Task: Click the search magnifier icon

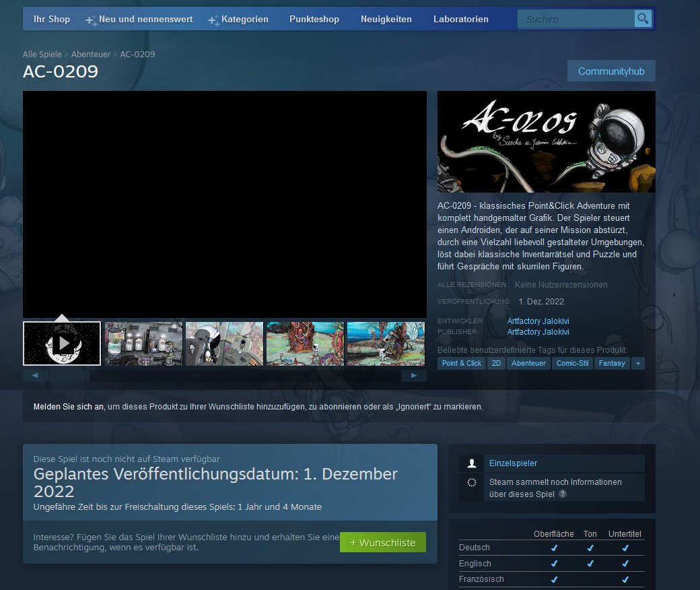Action: pos(643,19)
